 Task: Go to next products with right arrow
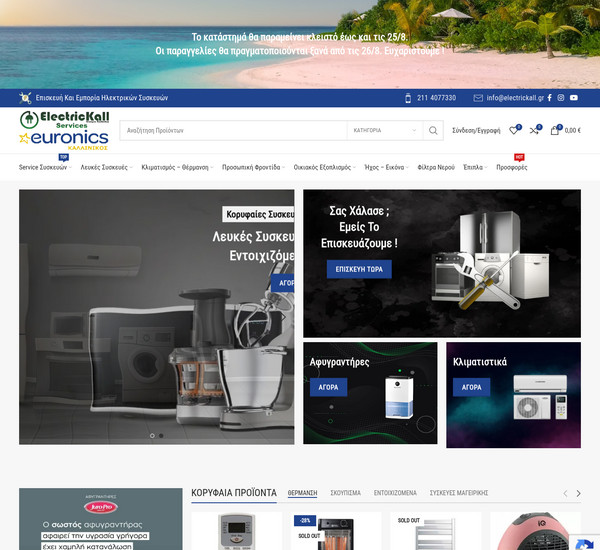pyautogui.click(x=578, y=494)
